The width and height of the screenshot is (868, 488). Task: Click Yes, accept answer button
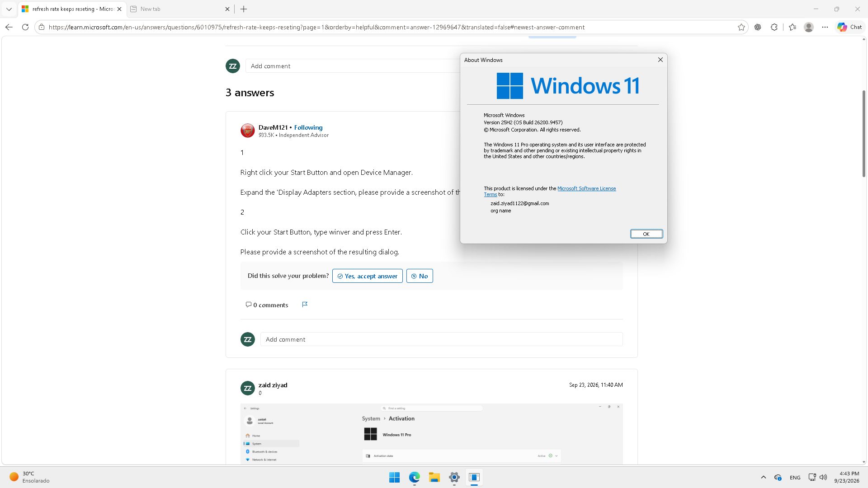(367, 276)
